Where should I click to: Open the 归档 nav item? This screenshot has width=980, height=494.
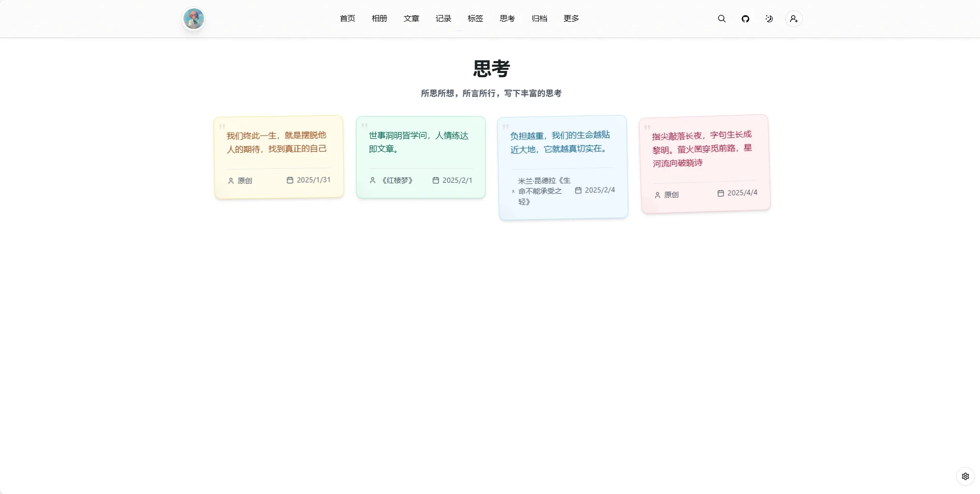[539, 19]
